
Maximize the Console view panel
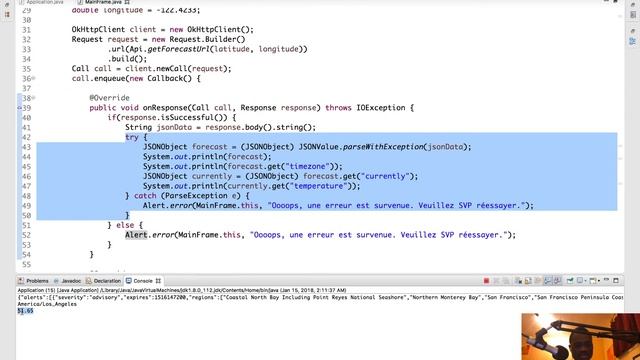616,280
